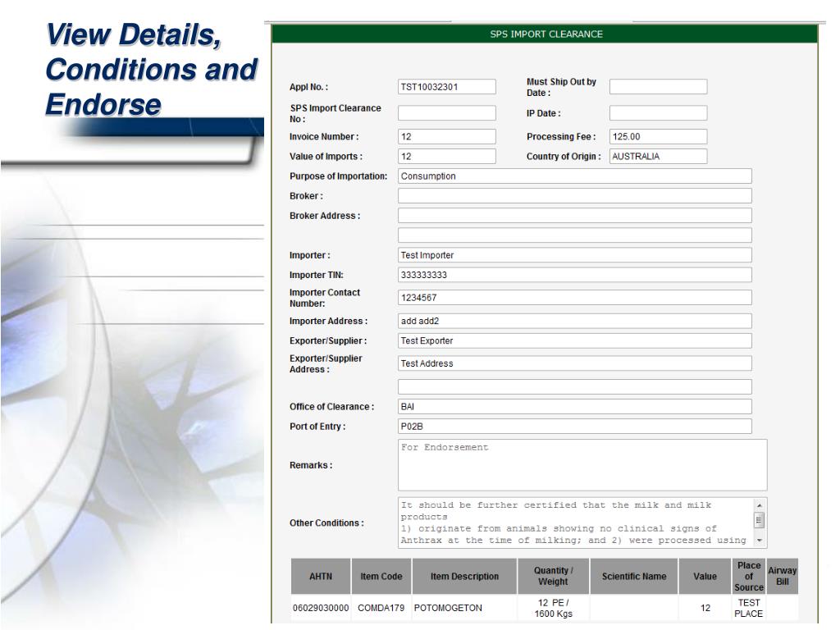Click the Appl No. field with TST10032301
840x630 pixels.
pos(447,87)
